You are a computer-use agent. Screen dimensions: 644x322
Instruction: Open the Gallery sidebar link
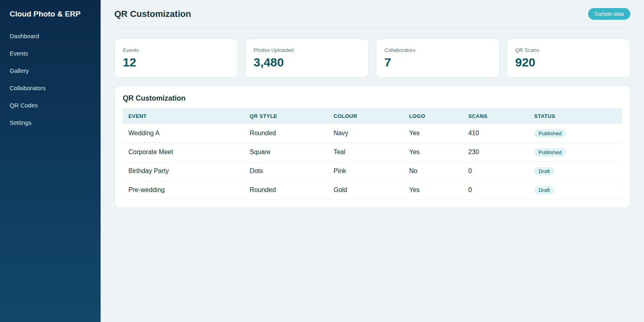click(x=19, y=71)
